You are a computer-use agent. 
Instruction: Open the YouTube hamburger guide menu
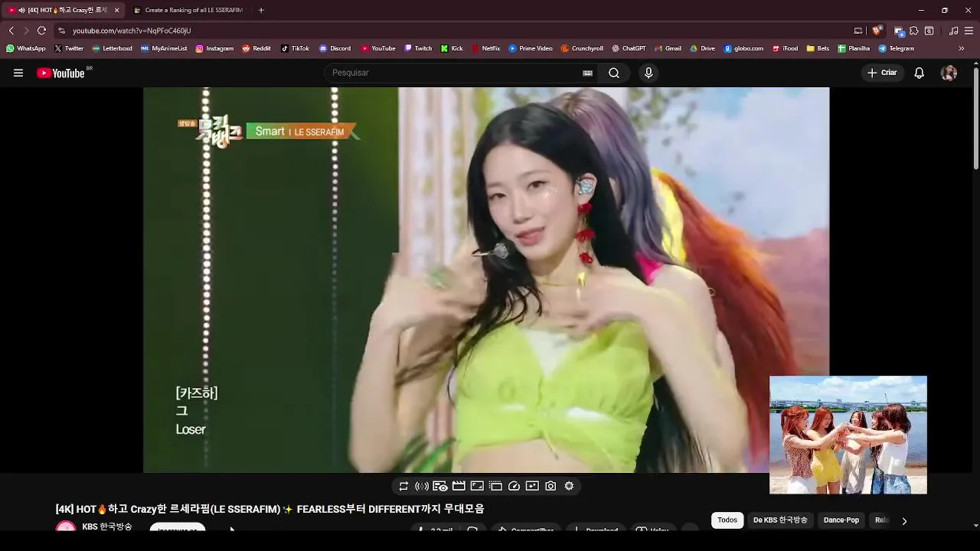tap(18, 73)
